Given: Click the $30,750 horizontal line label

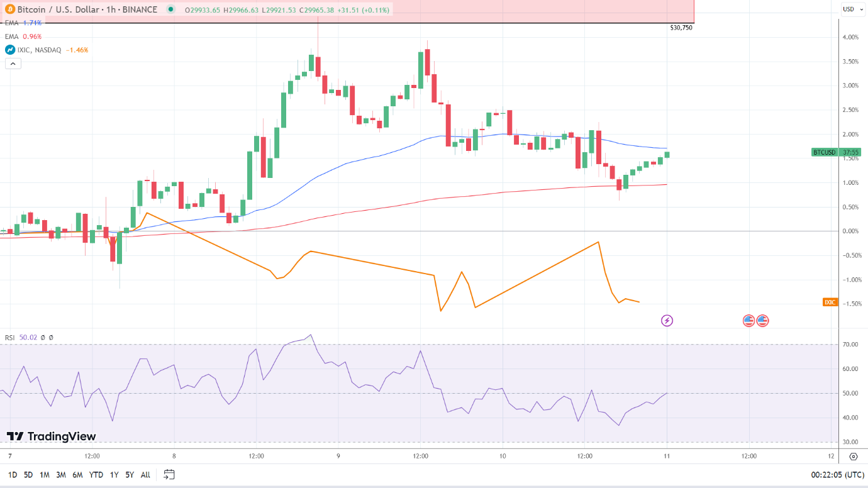Looking at the screenshot, I should [x=681, y=28].
